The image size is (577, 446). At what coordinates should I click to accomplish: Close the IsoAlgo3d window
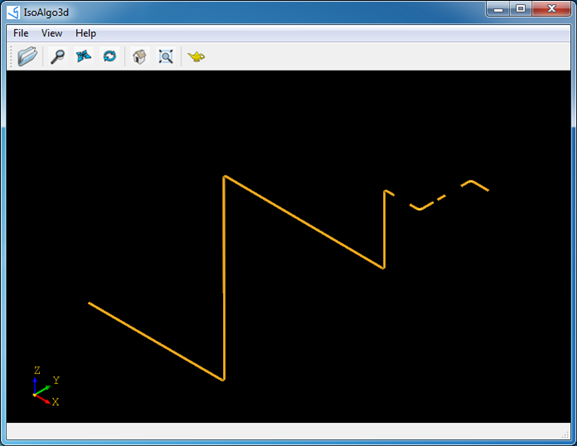pyautogui.click(x=551, y=9)
